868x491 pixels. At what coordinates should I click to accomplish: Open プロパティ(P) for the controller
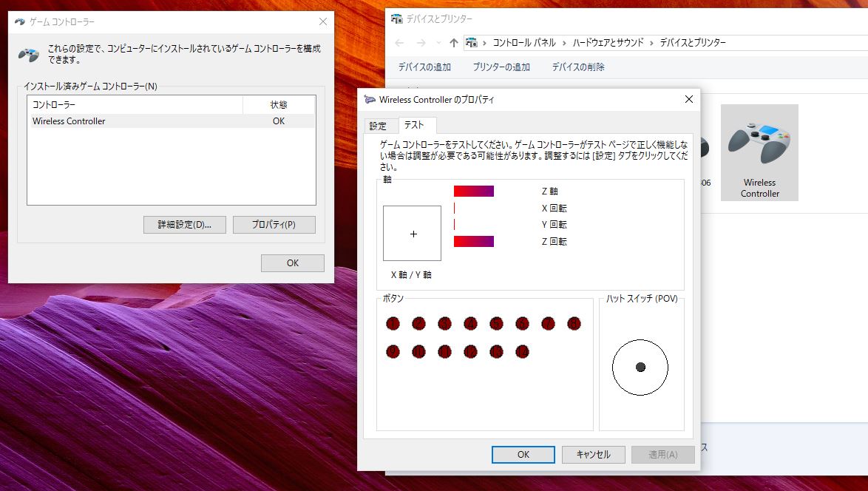click(x=274, y=225)
